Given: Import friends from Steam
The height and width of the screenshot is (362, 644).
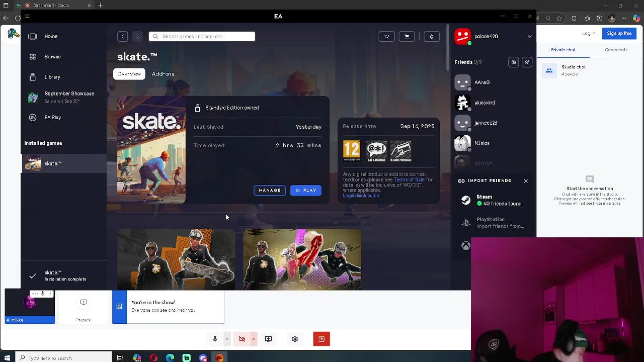Looking at the screenshot, I should [x=493, y=200].
